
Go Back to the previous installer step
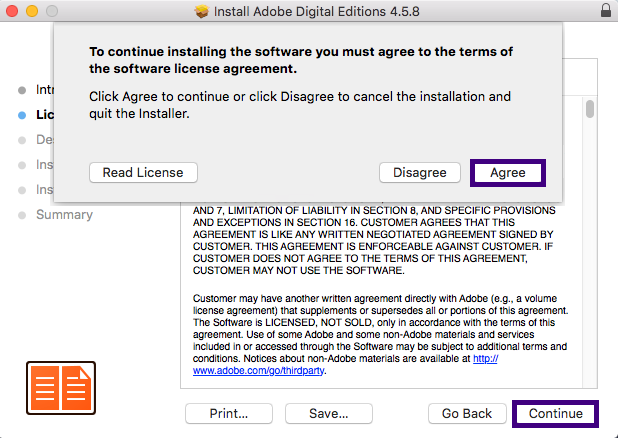pyautogui.click(x=467, y=414)
